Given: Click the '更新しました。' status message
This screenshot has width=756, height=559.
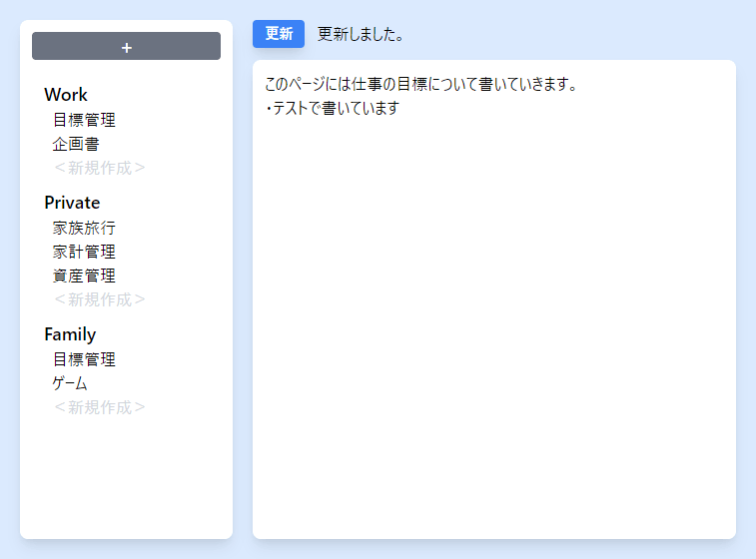Looking at the screenshot, I should click(361, 34).
